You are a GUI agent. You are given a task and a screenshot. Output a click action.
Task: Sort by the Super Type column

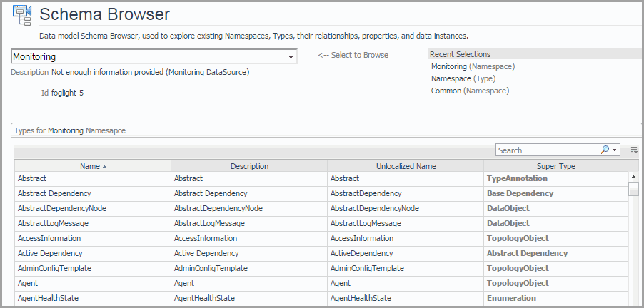pos(555,166)
